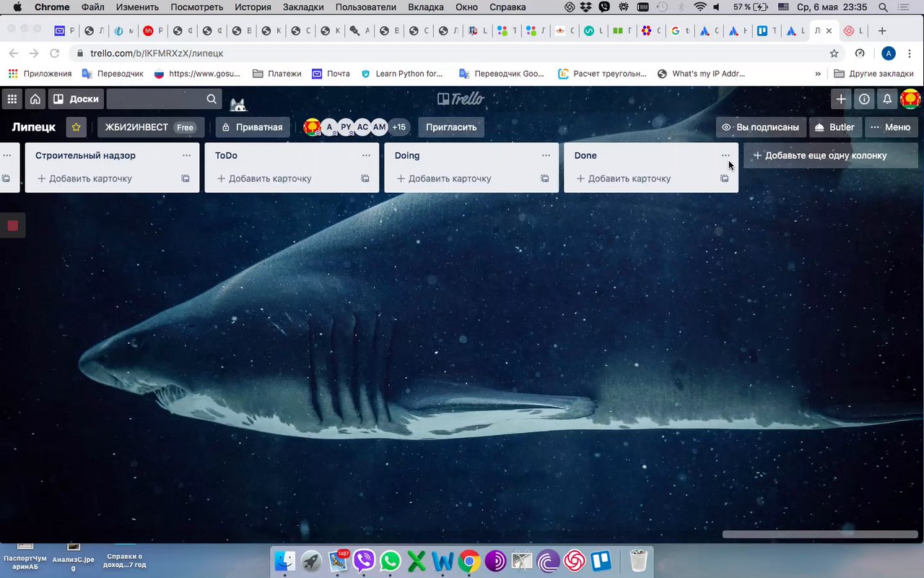
Task: Click the Doing list title
Action: (x=407, y=155)
